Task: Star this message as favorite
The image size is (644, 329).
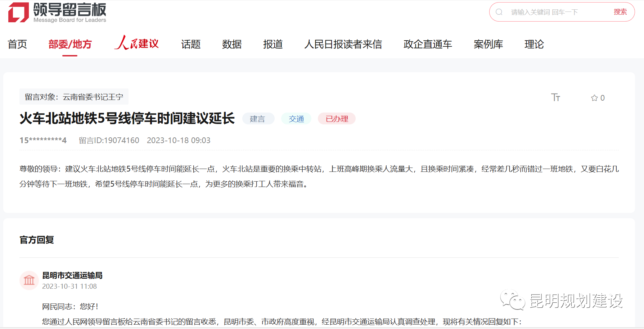Action: [x=594, y=98]
